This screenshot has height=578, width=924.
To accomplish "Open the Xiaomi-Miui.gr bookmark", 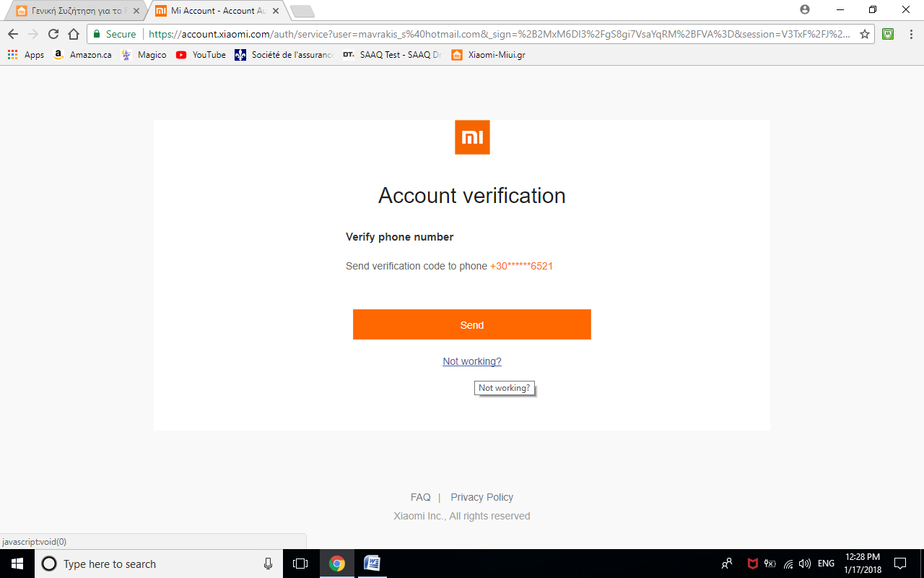I will 488,55.
